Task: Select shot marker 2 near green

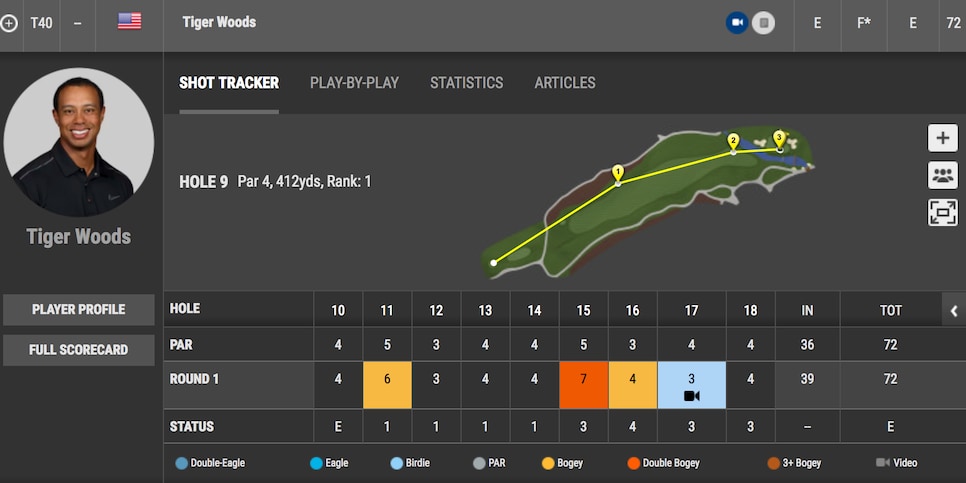Action: point(733,142)
